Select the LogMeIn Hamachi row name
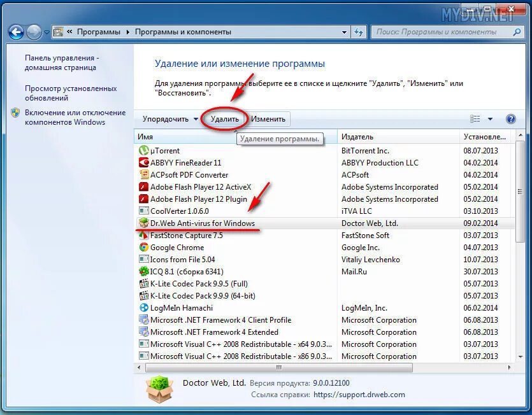Screen dimensions: 532x415 182,308
